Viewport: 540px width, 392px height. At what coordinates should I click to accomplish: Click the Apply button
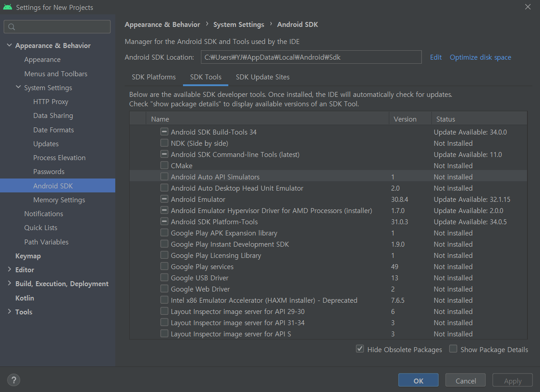point(513,380)
